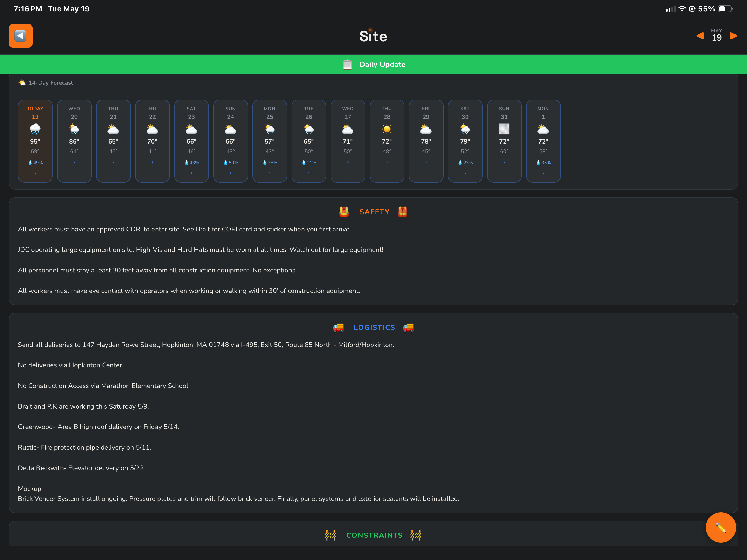Click the 50% rain chance on SUN 24
This screenshot has height=560, width=747.
click(231, 162)
